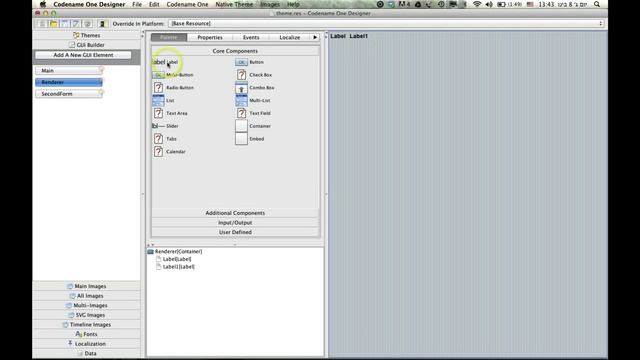The height and width of the screenshot is (360, 640).
Task: Click the dark figure icon beside Override In Platform
Action: [x=102, y=24]
